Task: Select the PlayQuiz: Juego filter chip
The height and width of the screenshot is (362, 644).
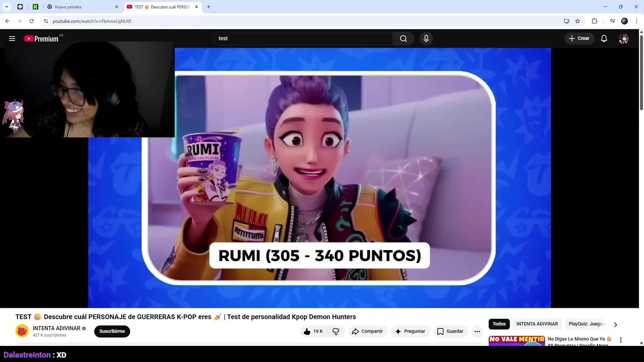Action: click(x=586, y=324)
